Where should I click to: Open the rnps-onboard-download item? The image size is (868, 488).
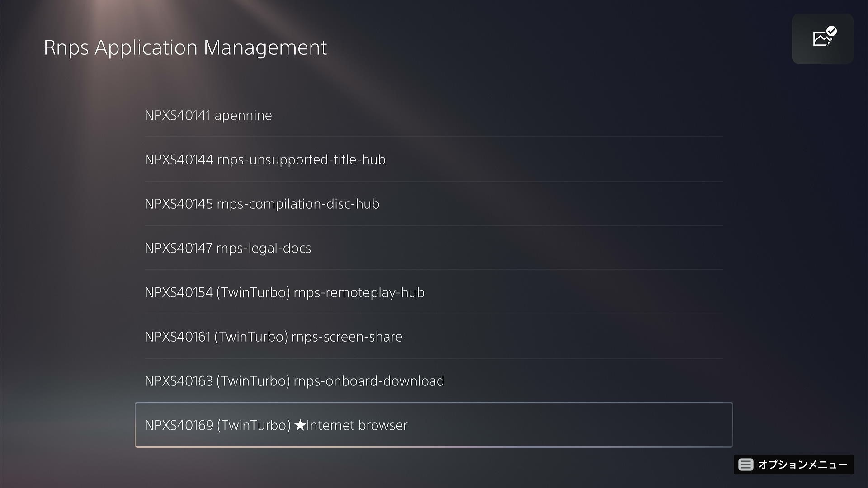(434, 381)
